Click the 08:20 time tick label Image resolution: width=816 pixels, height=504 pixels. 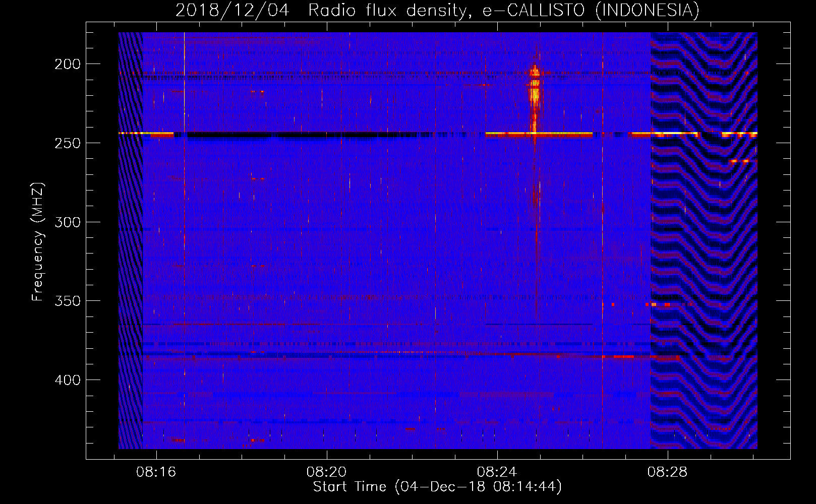coord(327,472)
